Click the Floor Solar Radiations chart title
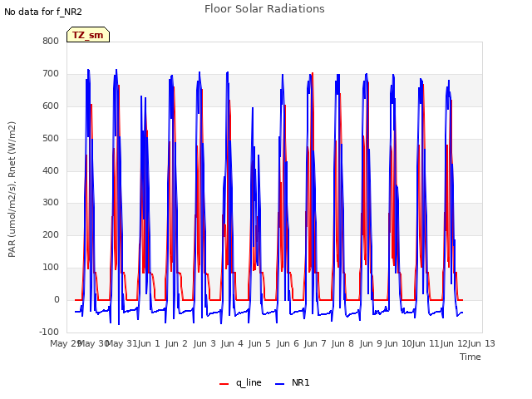Screen dimensions: 532x399 [264, 9]
